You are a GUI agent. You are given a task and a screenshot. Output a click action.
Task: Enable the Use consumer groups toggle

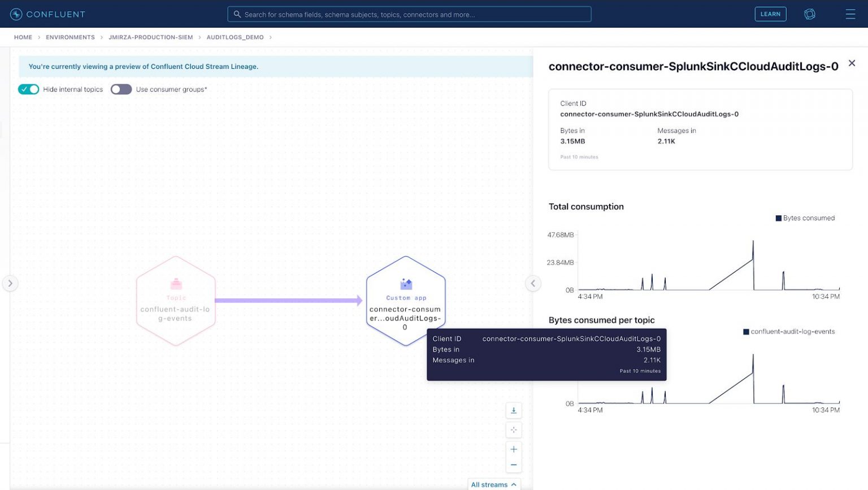(x=121, y=89)
